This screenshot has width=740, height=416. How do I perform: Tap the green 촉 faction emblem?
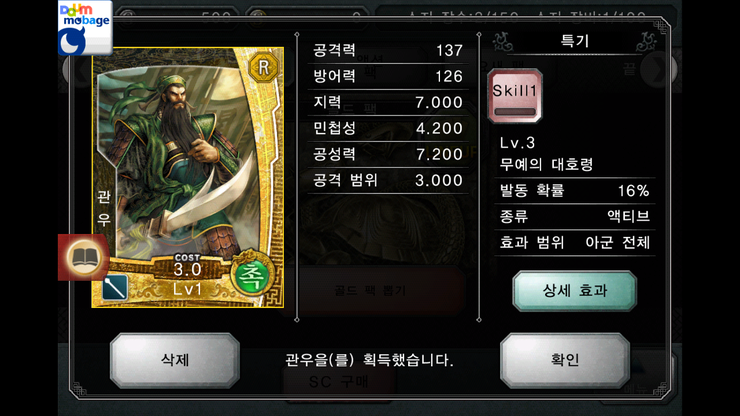coord(252,276)
